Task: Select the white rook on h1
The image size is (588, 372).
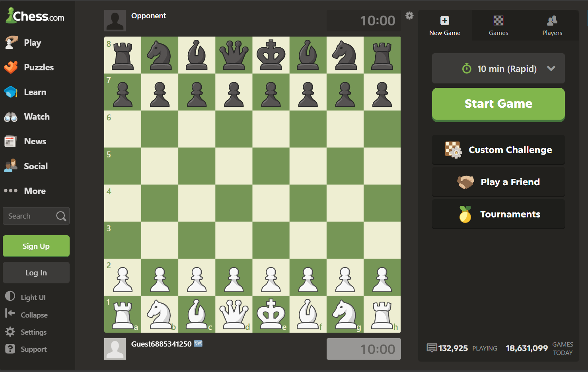Action: coord(382,314)
